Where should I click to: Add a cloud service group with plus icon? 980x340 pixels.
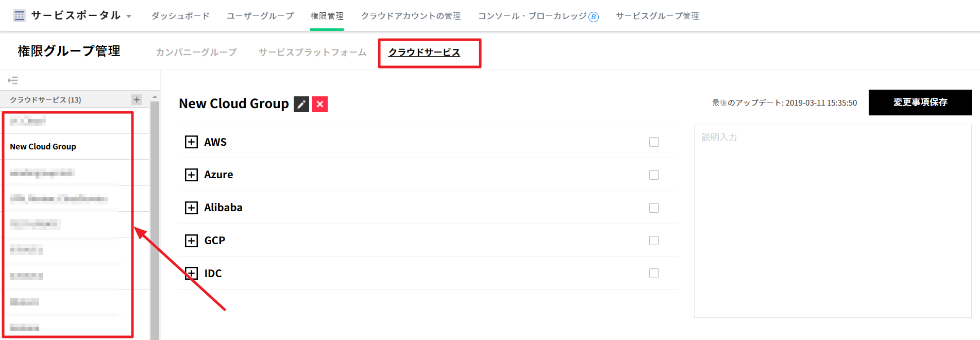tap(137, 99)
